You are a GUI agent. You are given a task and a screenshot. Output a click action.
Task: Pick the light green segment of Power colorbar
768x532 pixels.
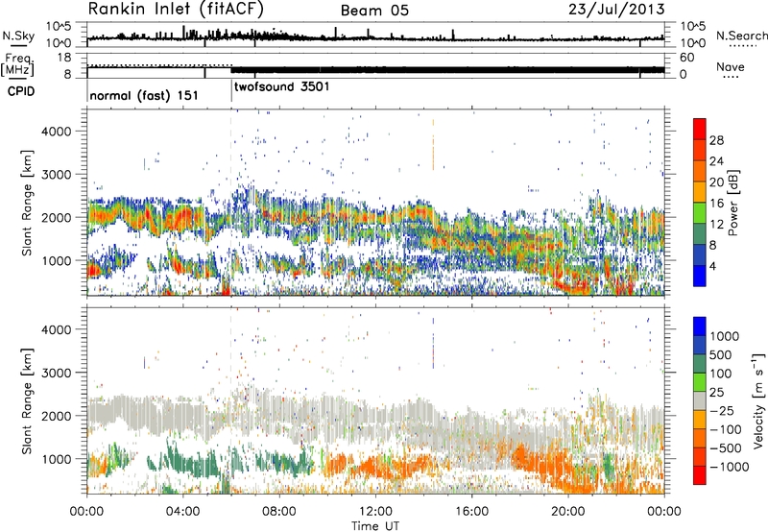coord(700,212)
